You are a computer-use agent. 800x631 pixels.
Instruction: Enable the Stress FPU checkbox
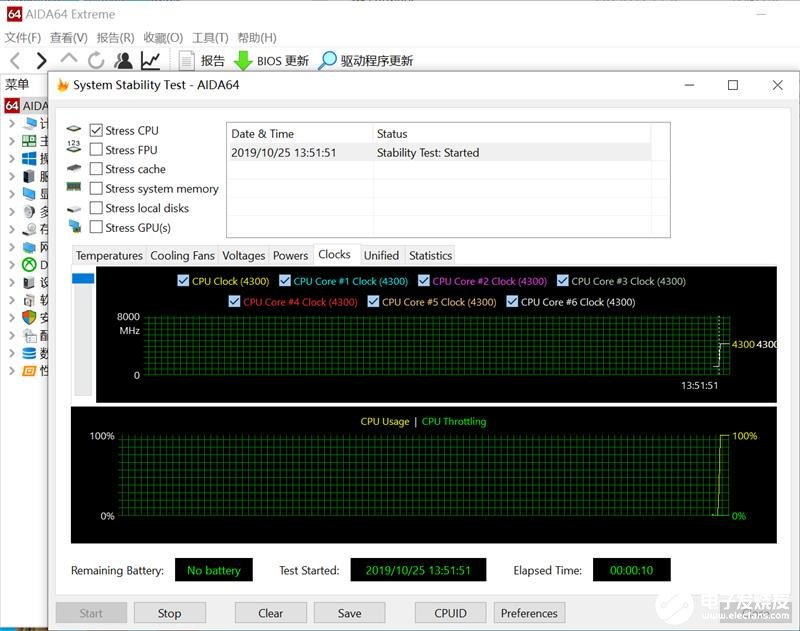96,149
